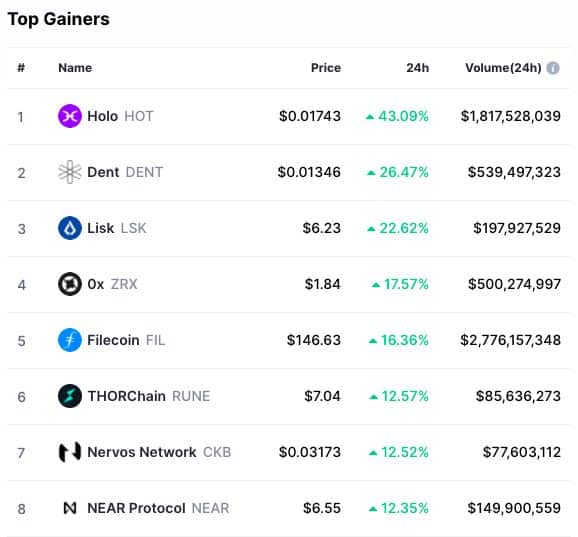
Task: Open the Holo HOT coin link
Action: (120, 116)
